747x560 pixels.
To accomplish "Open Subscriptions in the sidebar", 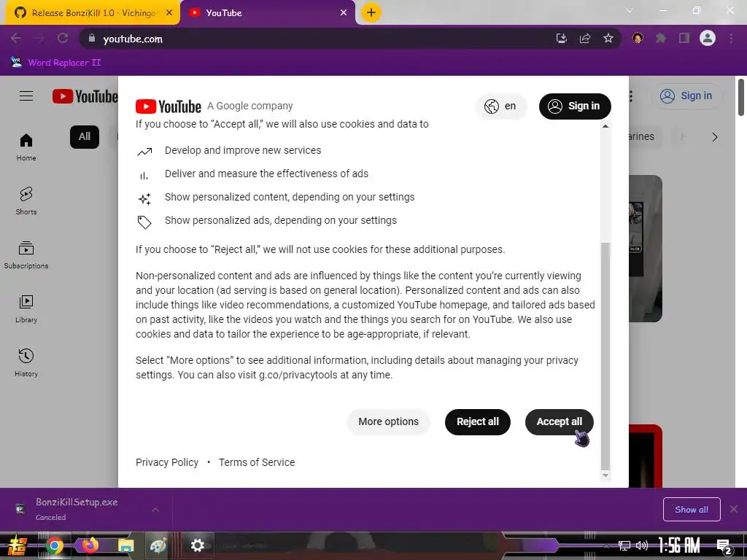I will pos(26,254).
